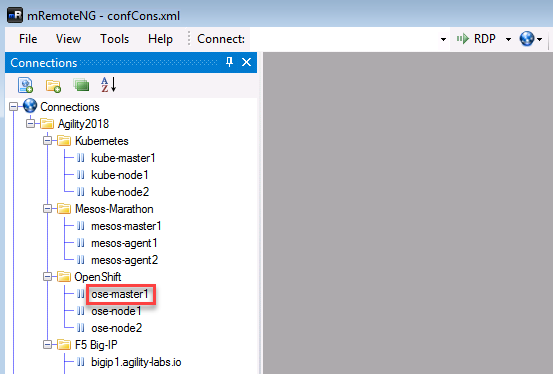Click the connection icon beside kube-node2
Image resolution: width=553 pixels, height=374 pixels.
[81, 192]
